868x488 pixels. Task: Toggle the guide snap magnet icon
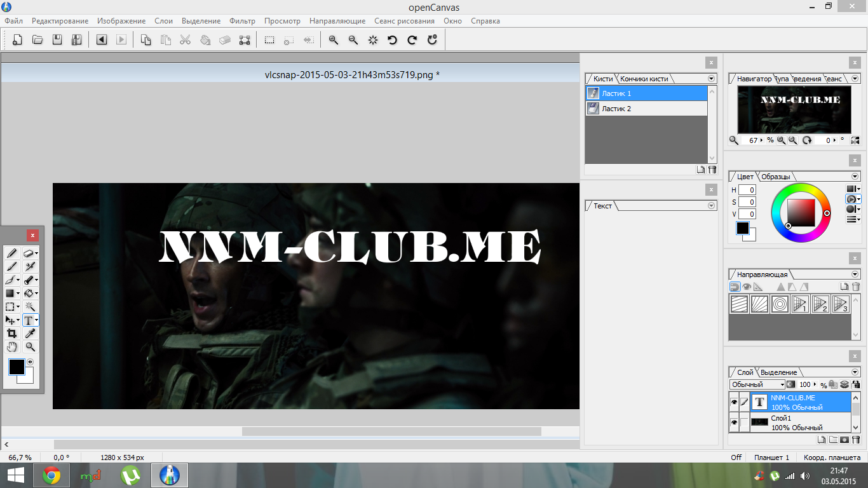pos(735,287)
